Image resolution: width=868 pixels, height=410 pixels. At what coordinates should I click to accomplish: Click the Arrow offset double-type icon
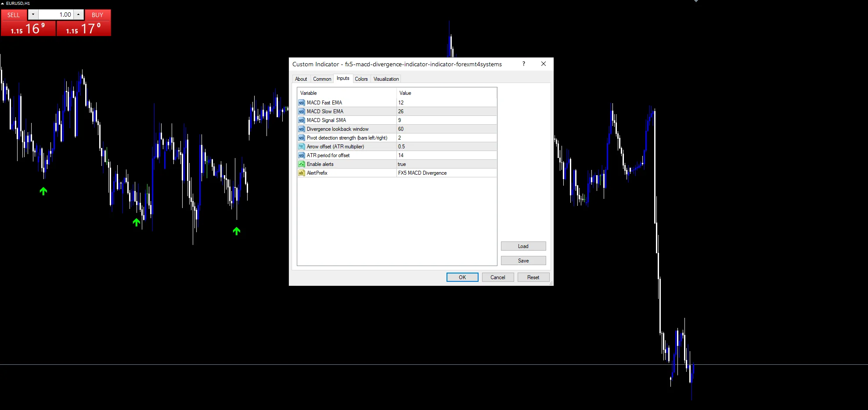pyautogui.click(x=301, y=147)
